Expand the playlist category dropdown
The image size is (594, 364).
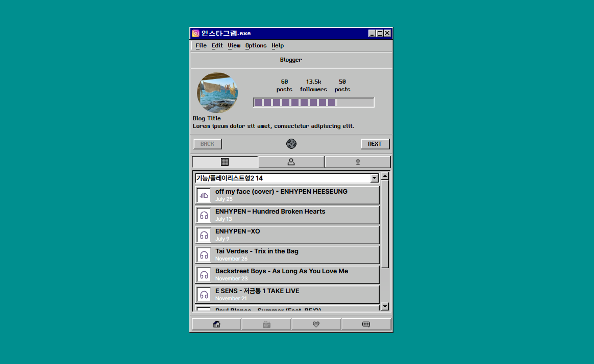pos(374,178)
